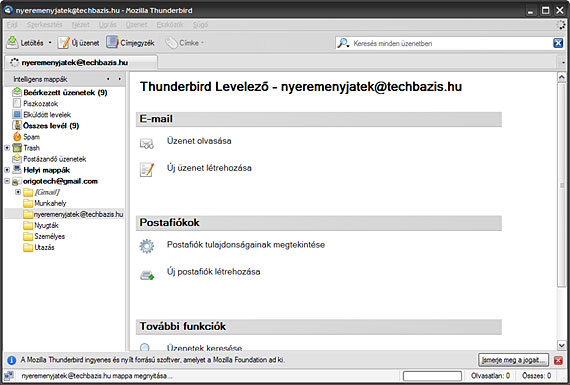Open the Munkahely folder
This screenshot has height=385, width=570.
[x=45, y=203]
